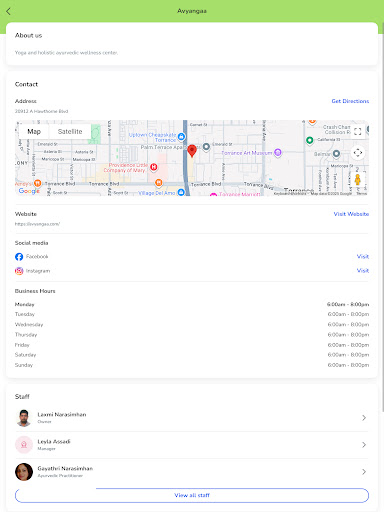Switch map to Satellite view
This screenshot has width=384, height=512.
[x=70, y=131]
